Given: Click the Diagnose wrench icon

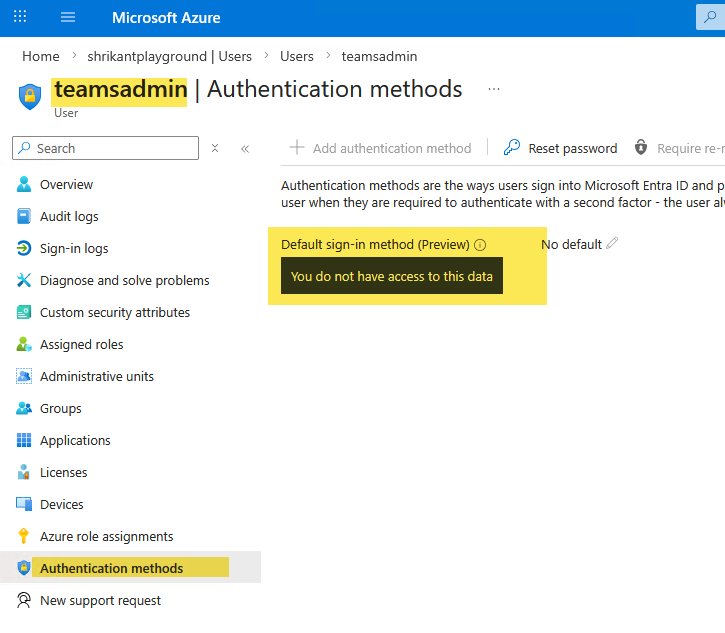Looking at the screenshot, I should (x=24, y=280).
